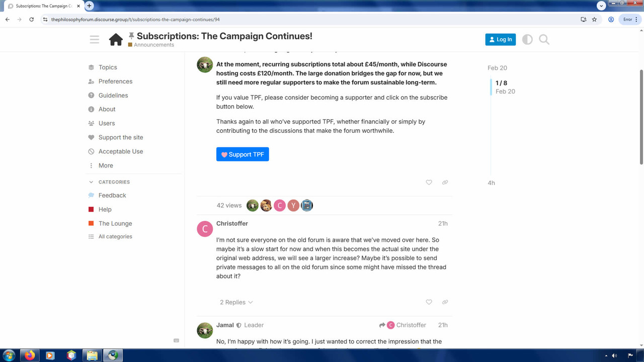Click the install app icon in the address bar
This screenshot has height=362, width=644.
click(x=583, y=20)
